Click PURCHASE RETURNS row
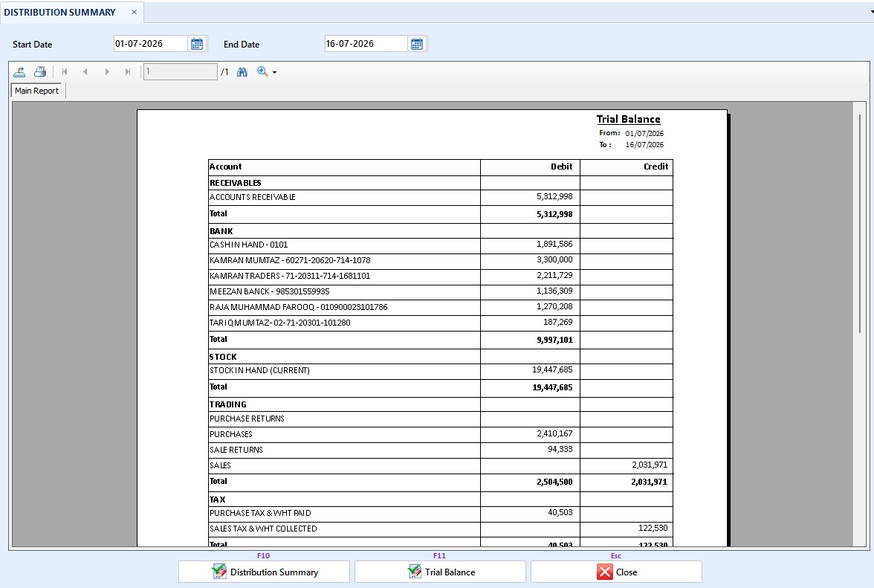874x588 pixels. (x=440, y=419)
